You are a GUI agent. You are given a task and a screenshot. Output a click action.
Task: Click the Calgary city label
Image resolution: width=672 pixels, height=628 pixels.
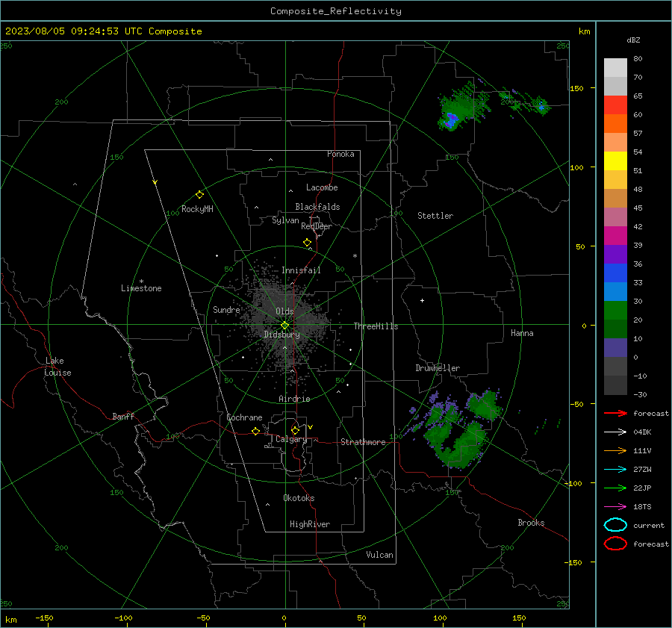pos(291,439)
